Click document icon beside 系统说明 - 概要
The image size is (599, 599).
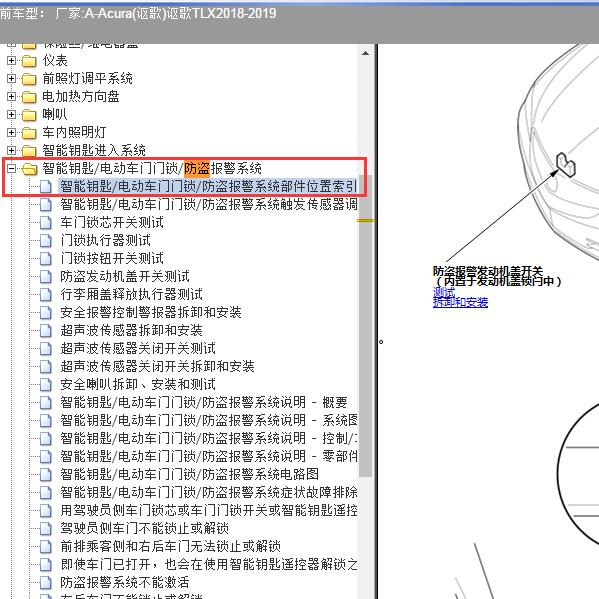click(45, 402)
